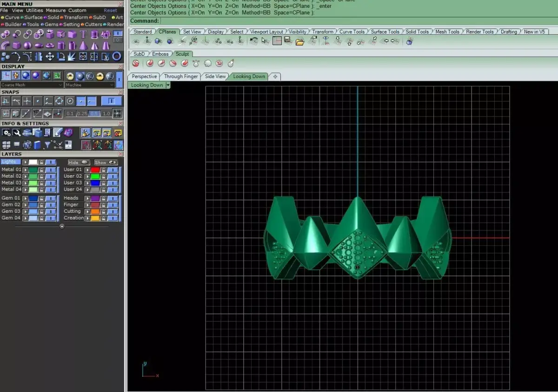Toggle the large Snaps on/off switch
The image size is (558, 392).
click(x=111, y=101)
